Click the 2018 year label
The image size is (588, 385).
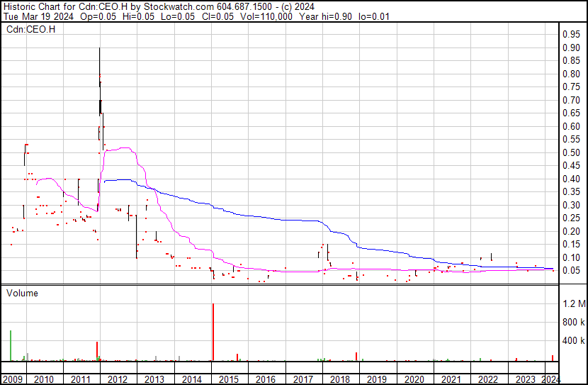(340, 379)
